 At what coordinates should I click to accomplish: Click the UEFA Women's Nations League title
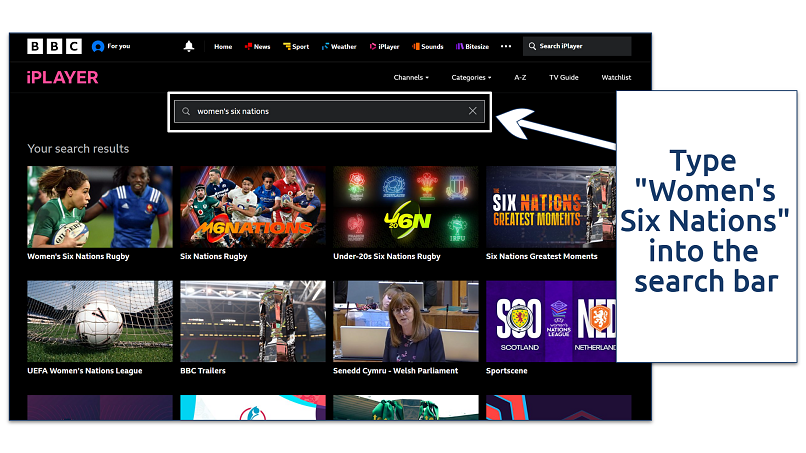click(85, 371)
